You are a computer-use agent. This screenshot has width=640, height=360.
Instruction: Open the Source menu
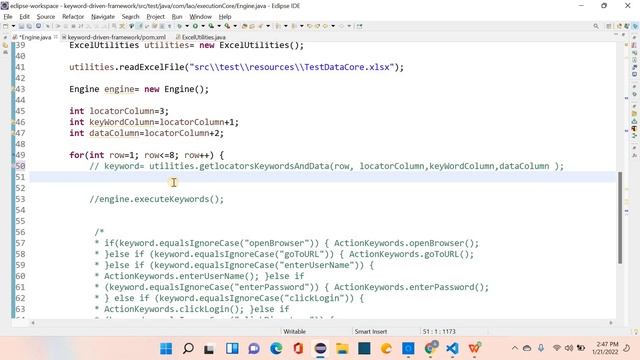pyautogui.click(x=46, y=17)
